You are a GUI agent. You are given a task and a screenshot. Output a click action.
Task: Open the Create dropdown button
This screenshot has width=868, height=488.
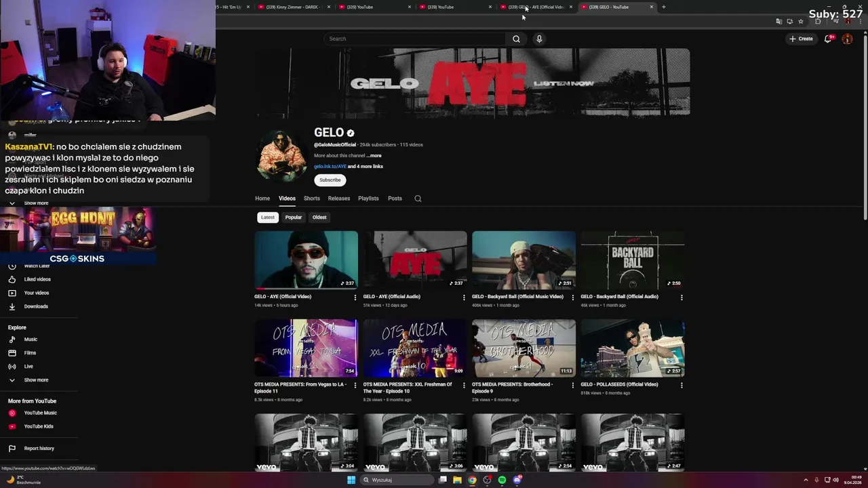click(x=801, y=39)
